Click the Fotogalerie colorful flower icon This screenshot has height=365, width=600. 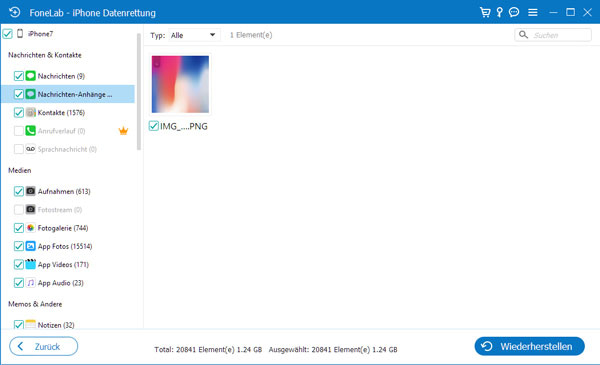[x=31, y=228]
